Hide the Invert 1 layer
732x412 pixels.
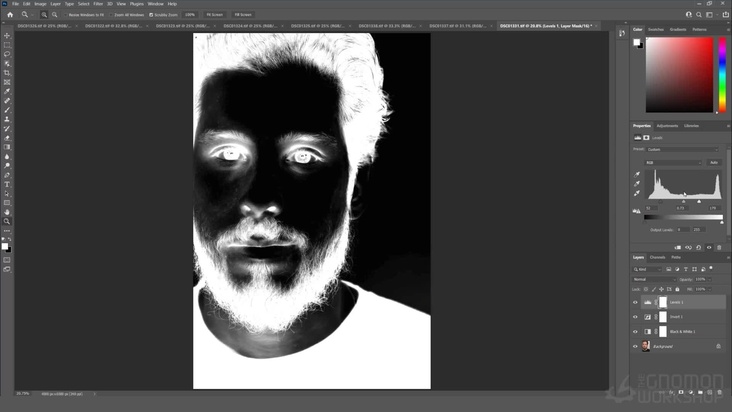pos(635,317)
